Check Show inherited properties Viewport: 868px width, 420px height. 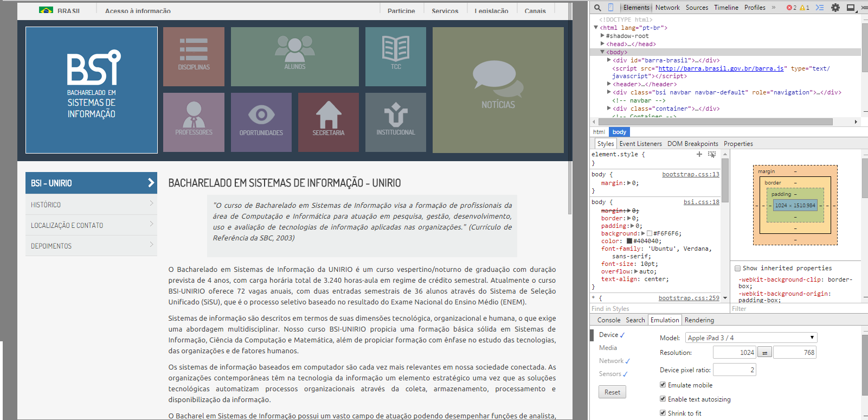point(737,268)
